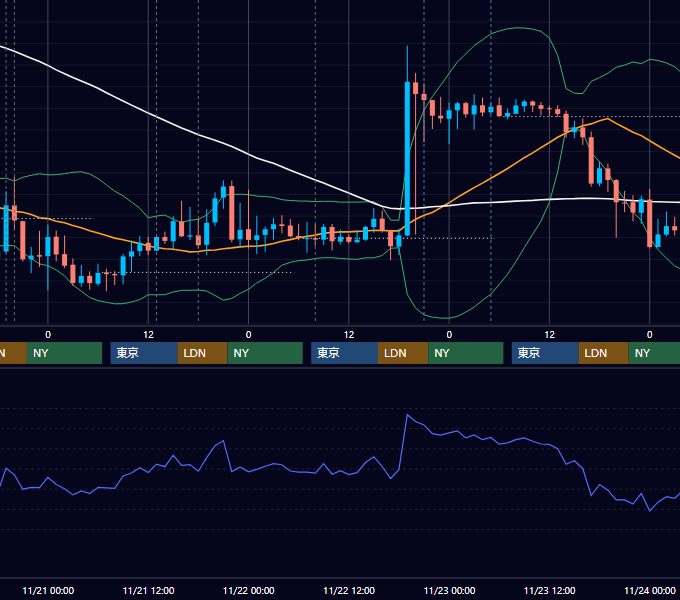
Task: Click the hour label 12 above 11/23 12:00
Action: [549, 335]
